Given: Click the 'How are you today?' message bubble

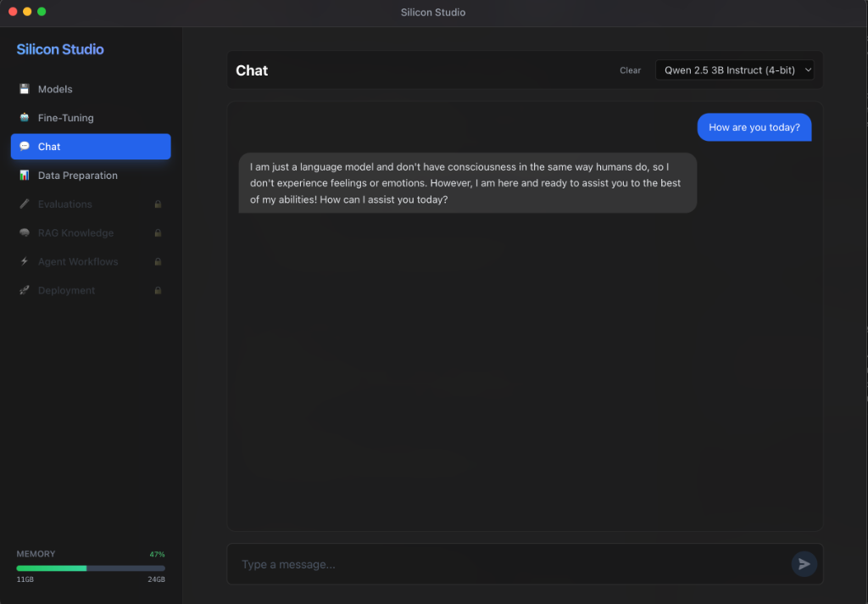Looking at the screenshot, I should point(754,127).
